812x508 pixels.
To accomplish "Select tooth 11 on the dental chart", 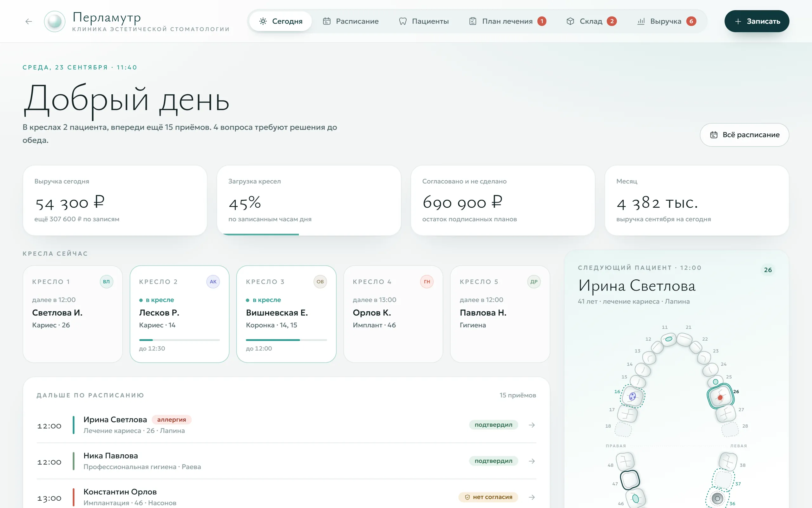I will coord(669,339).
